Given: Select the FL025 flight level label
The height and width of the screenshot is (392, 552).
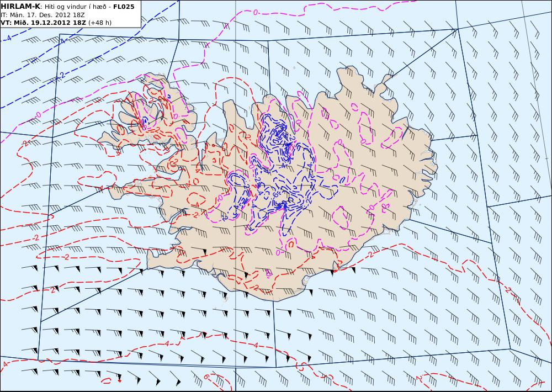Looking at the screenshot, I should click(124, 7).
